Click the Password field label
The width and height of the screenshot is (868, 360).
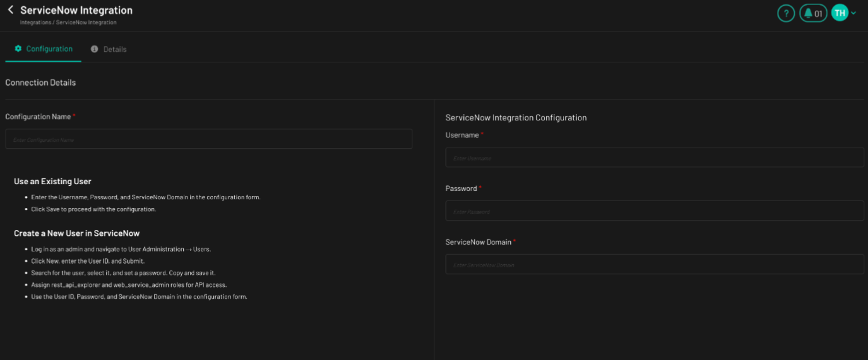461,189
